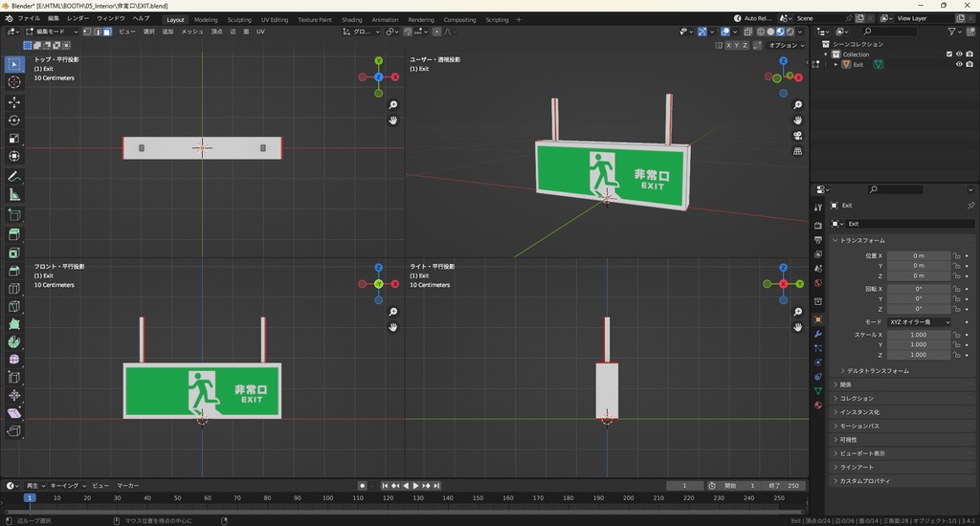Screen dimensions: 980x526
Task: Hide Collection with eye icon in outliner
Action: point(959,55)
